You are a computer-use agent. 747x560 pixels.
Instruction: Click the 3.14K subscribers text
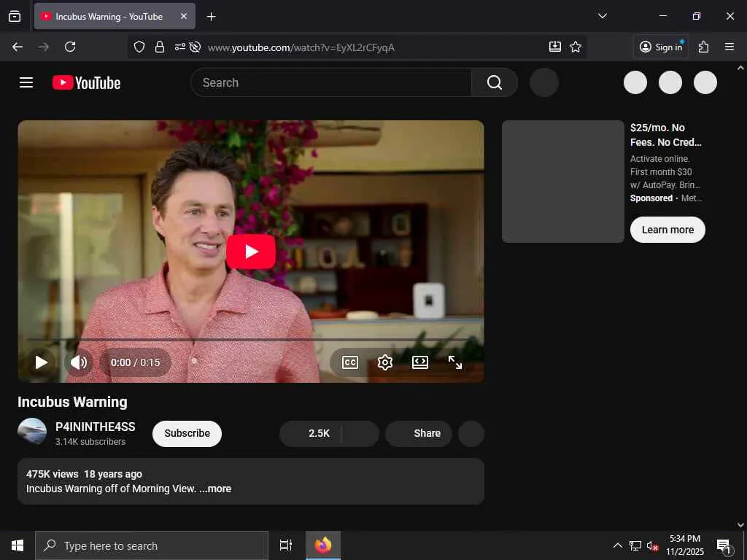click(90, 442)
